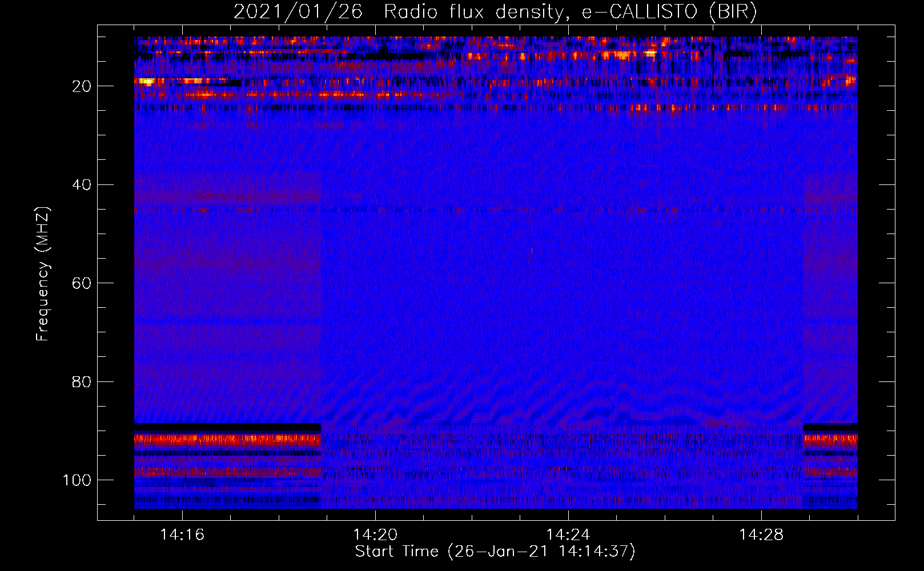Click the 14:16 time tick label
Screen dimensions: 924x571
coord(182,535)
